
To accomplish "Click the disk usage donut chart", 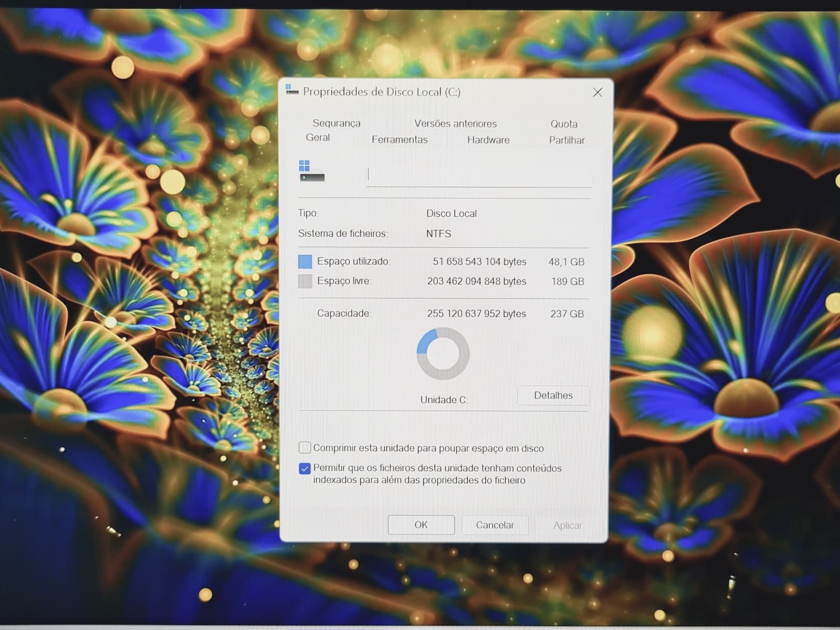I will [443, 353].
